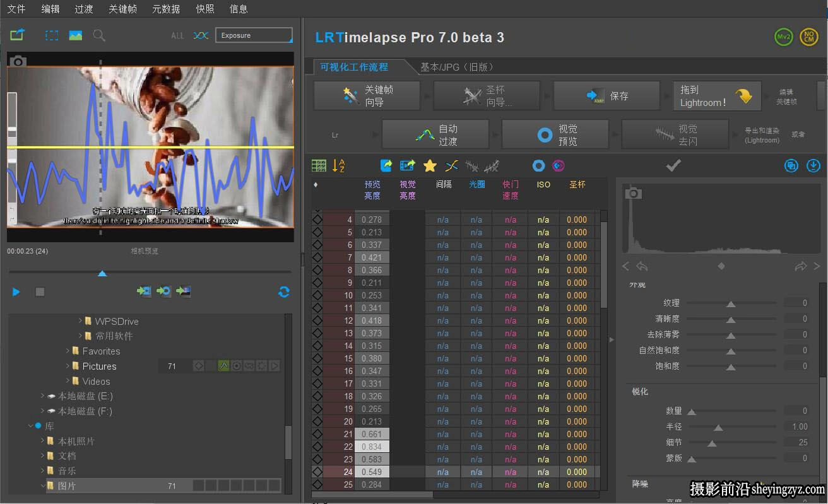Select the dashed rectangle crop tool
The width and height of the screenshot is (828, 504).
click(x=52, y=35)
